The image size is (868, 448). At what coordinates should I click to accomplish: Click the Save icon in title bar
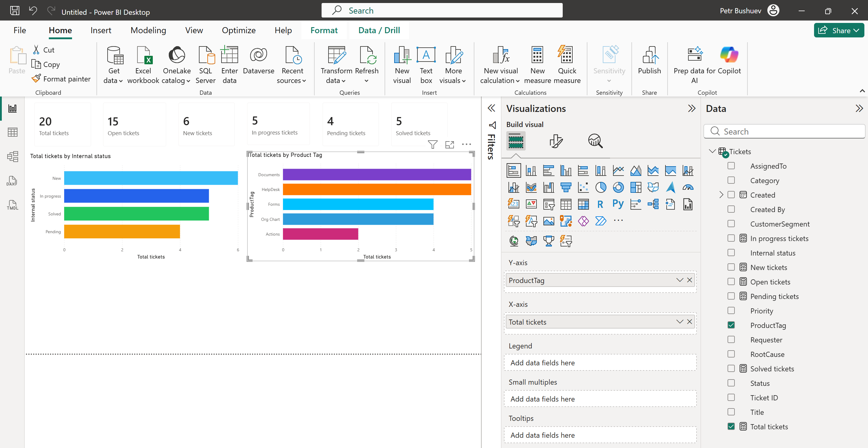(x=14, y=11)
